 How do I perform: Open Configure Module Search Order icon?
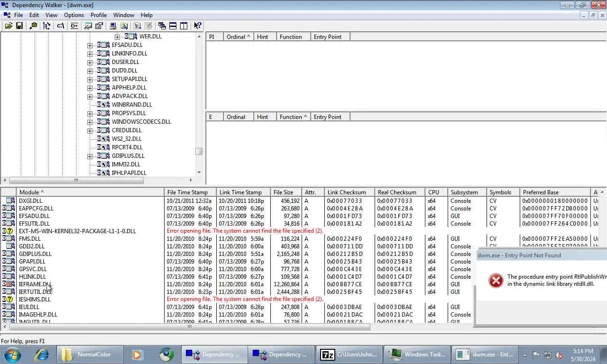tap(124, 26)
